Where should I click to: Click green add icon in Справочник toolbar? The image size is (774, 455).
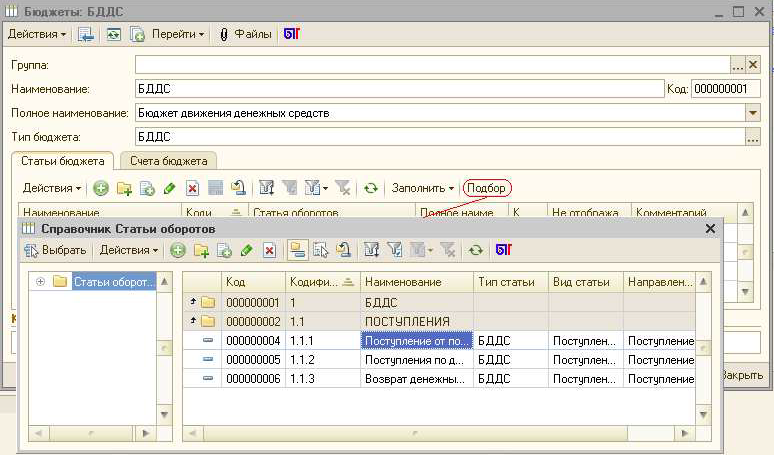[177, 250]
